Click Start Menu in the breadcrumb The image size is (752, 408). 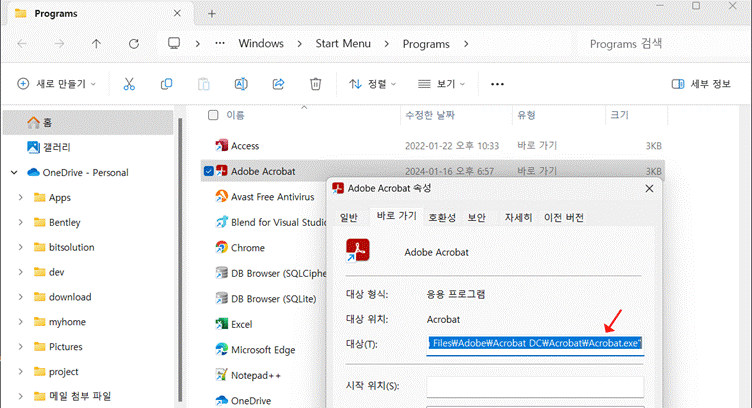pos(343,44)
